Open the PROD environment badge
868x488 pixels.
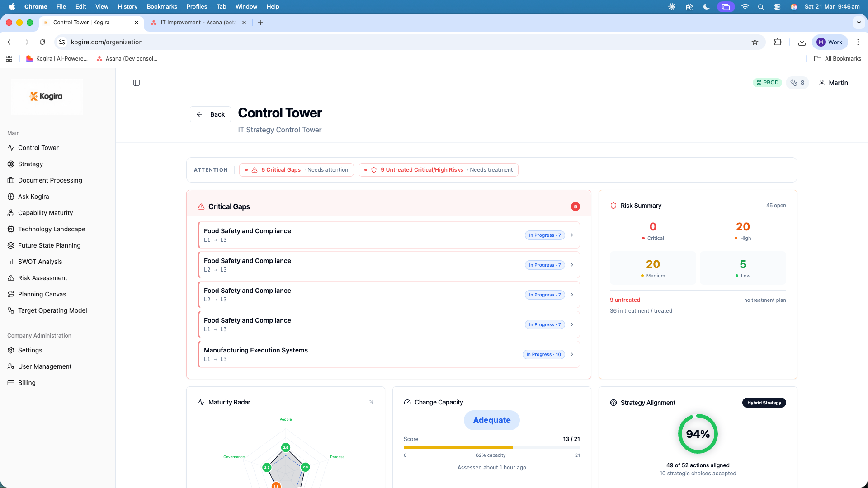pyautogui.click(x=767, y=82)
